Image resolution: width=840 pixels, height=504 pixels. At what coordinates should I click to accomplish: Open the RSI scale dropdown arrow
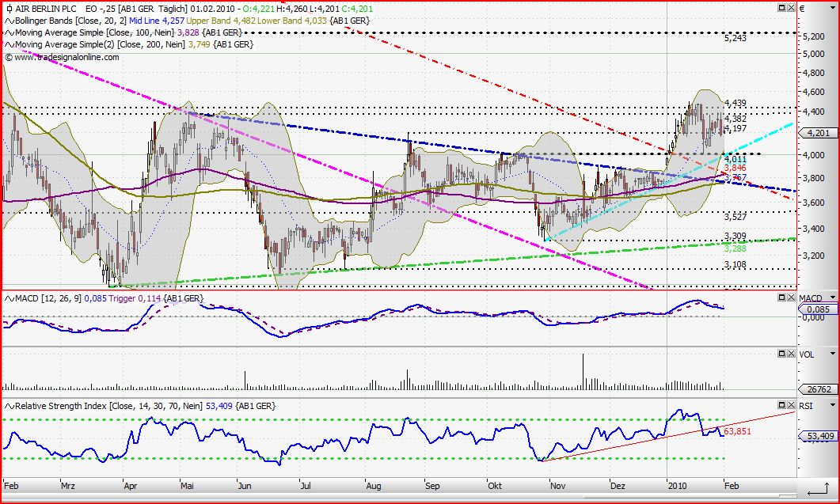[x=833, y=406]
